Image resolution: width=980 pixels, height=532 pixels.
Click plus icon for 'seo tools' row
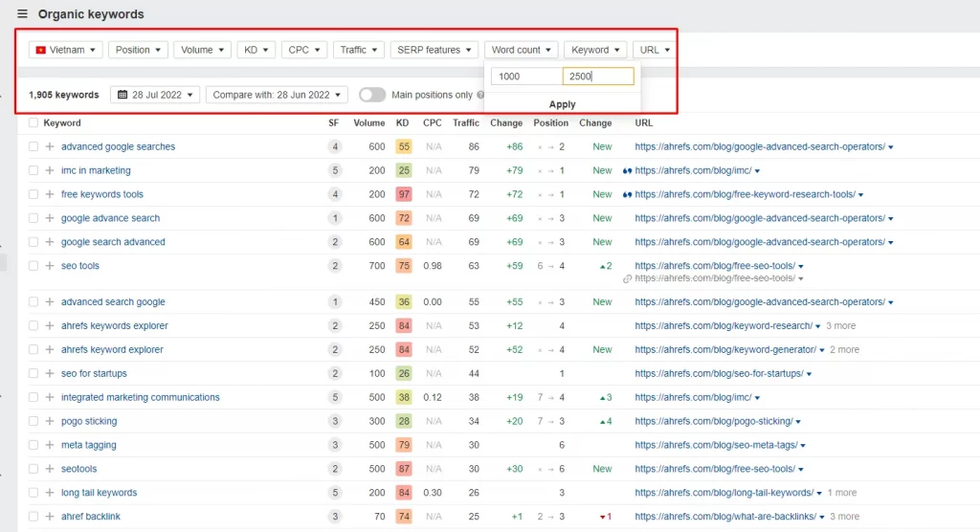(50, 265)
